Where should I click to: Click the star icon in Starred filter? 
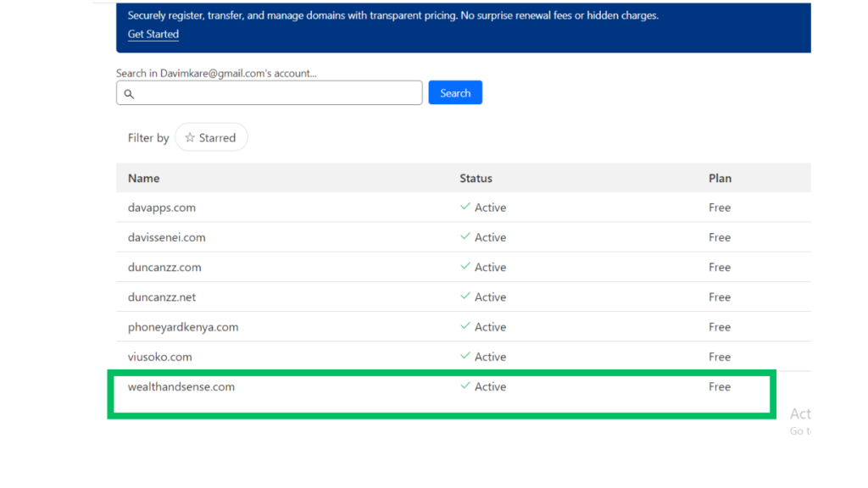(190, 137)
